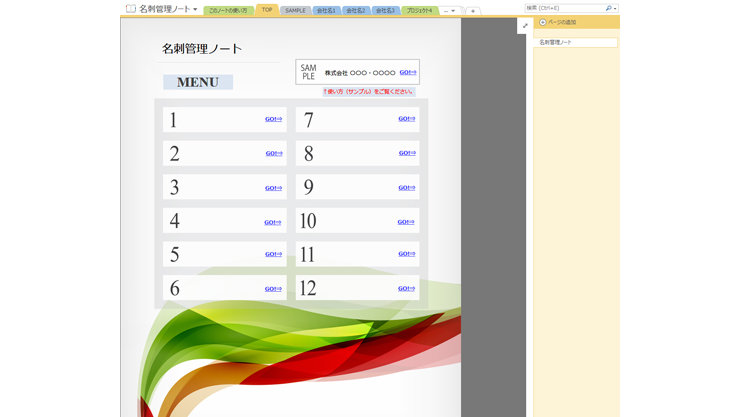Click GO! link for menu item 9
740x417 pixels.
pyautogui.click(x=407, y=187)
